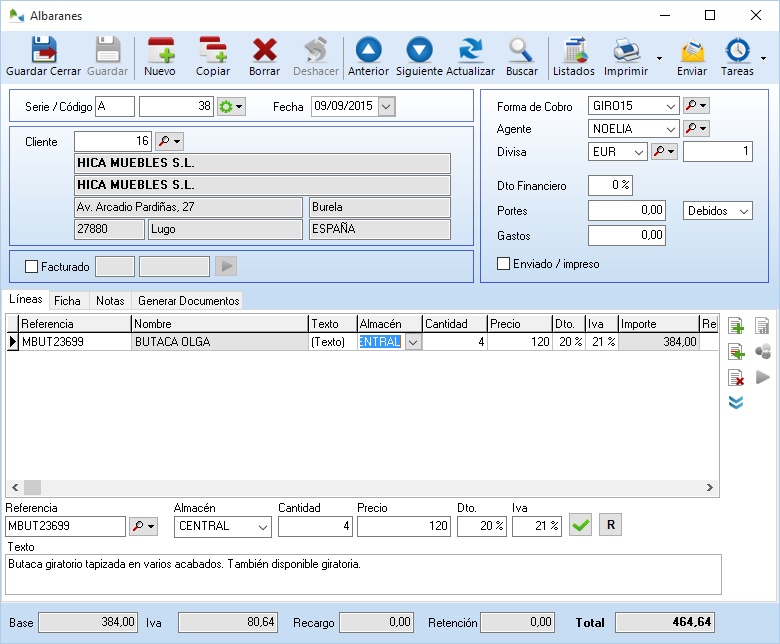Go to previous record with Anterior
The height and width of the screenshot is (644, 780).
click(x=368, y=57)
